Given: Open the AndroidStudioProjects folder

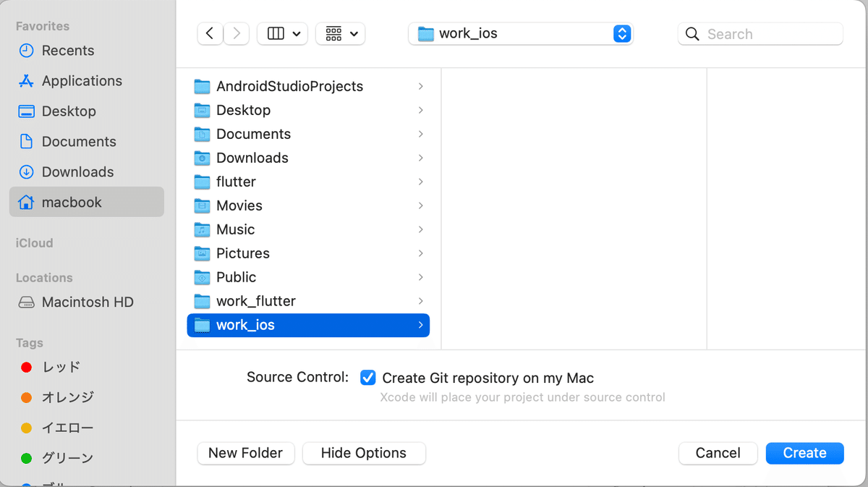Looking at the screenshot, I should (x=289, y=86).
